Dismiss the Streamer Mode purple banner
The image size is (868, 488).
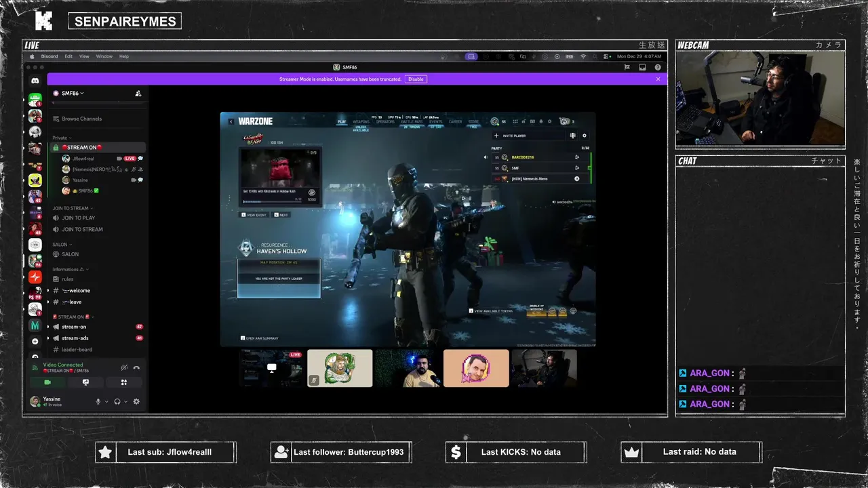click(x=658, y=79)
